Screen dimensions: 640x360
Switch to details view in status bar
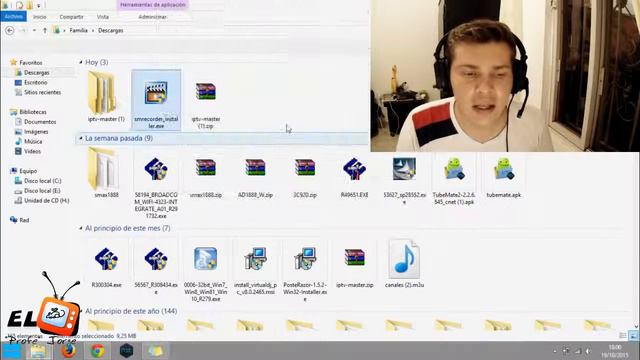pos(623,336)
